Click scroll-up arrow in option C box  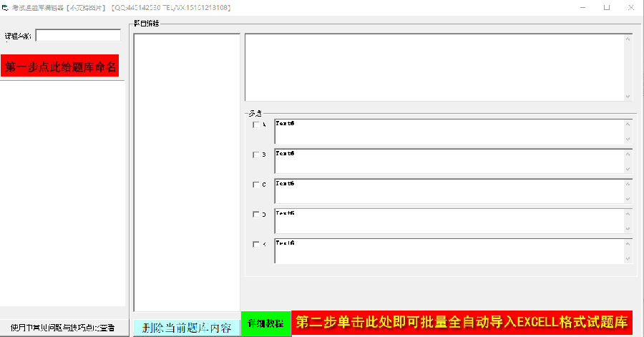point(628,184)
